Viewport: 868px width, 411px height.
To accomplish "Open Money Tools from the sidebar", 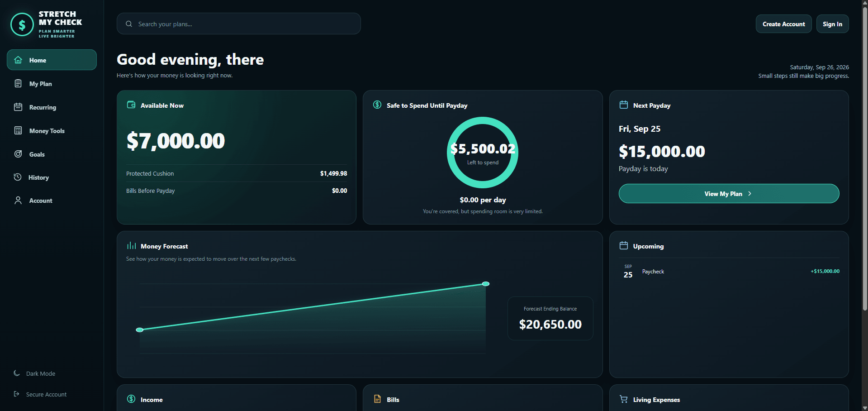I will 52,130.
